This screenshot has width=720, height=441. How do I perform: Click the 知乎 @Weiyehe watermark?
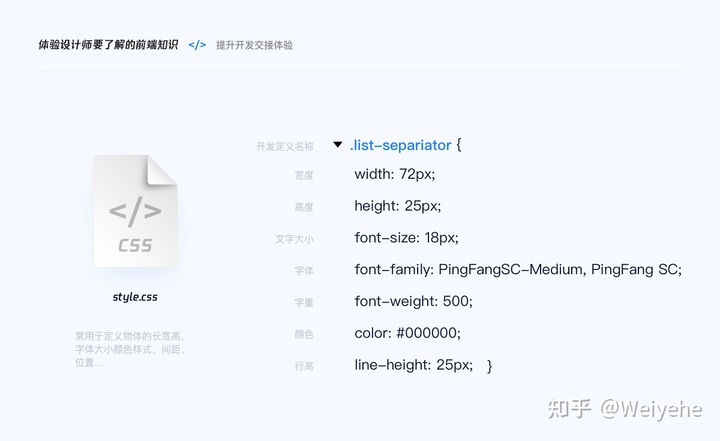click(624, 408)
